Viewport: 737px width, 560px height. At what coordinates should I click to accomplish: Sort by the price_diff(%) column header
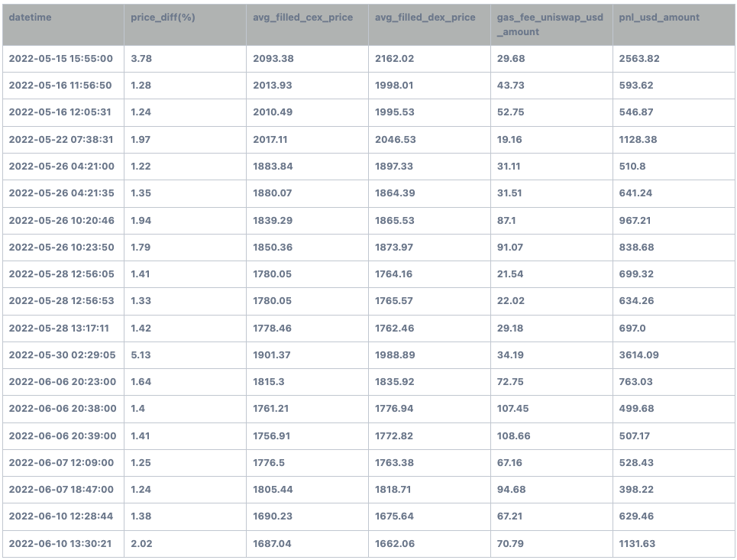point(162,17)
